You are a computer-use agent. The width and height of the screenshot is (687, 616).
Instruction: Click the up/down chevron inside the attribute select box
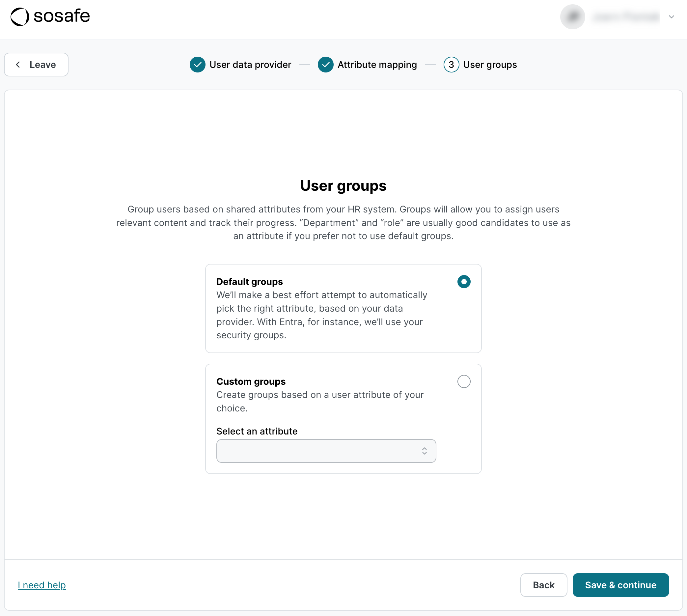[x=425, y=451]
